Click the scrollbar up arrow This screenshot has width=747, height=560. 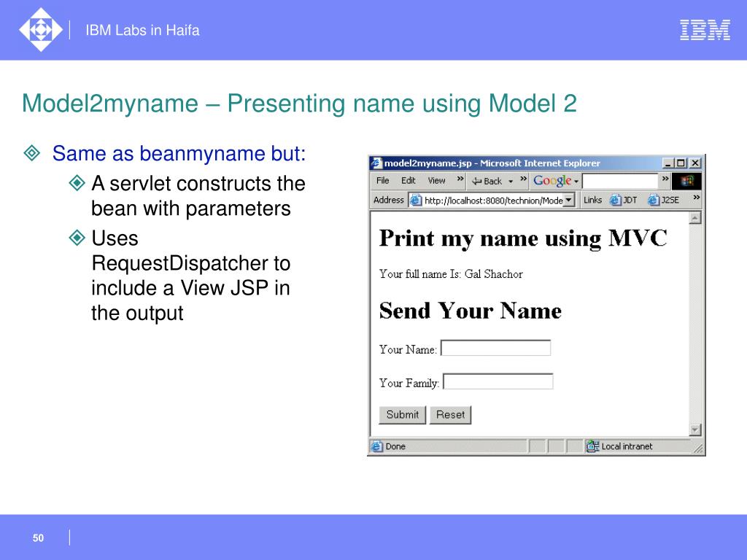(x=695, y=218)
